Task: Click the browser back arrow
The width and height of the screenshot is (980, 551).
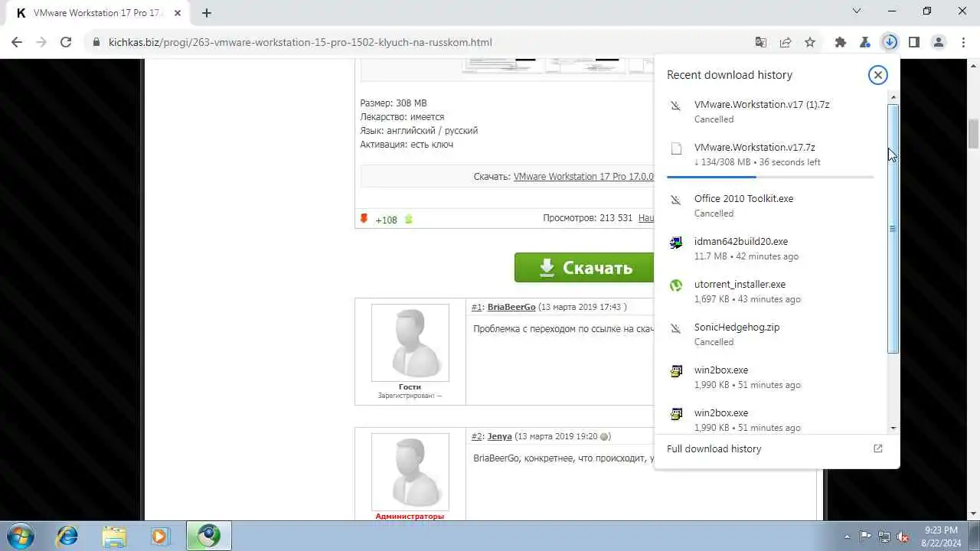Action: coord(17,43)
